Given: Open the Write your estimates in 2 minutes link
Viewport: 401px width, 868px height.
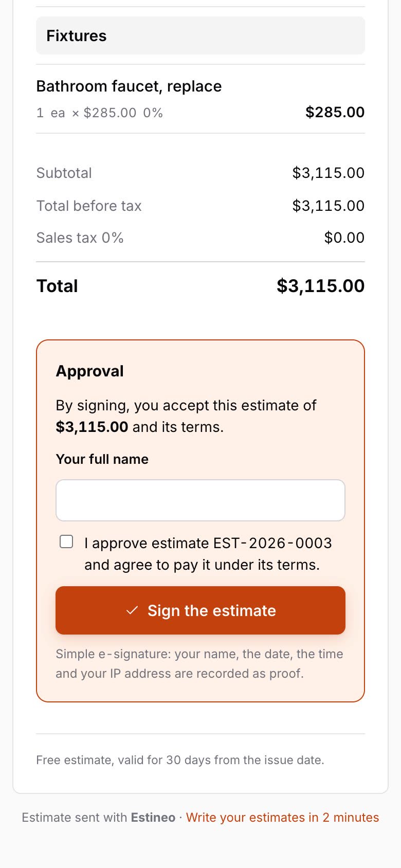Looking at the screenshot, I should pyautogui.click(x=282, y=818).
